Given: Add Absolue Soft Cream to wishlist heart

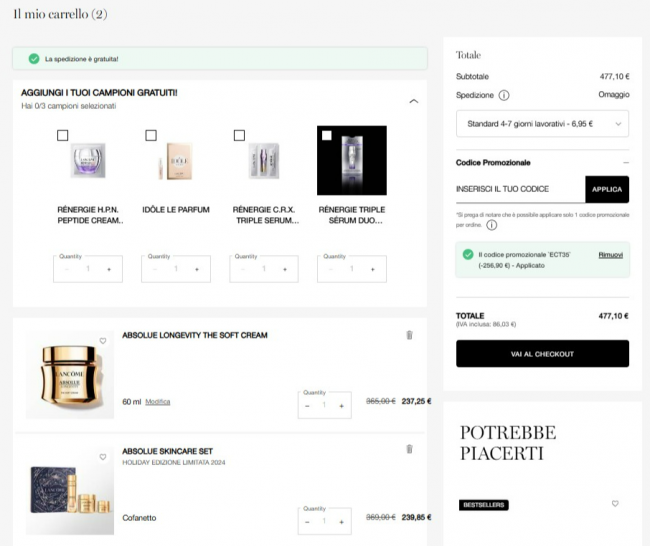Looking at the screenshot, I should [102, 341].
